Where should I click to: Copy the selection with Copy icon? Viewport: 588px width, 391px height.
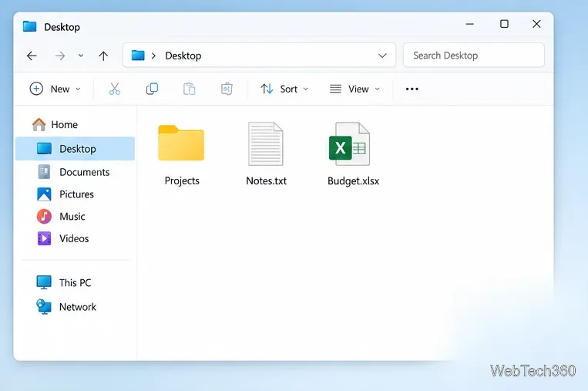click(x=152, y=89)
